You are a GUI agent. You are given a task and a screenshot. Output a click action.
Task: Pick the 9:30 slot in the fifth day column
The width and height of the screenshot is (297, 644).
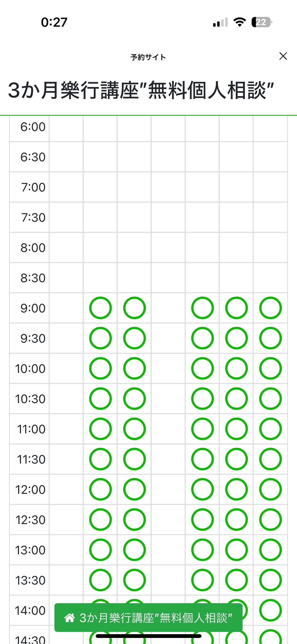202,338
